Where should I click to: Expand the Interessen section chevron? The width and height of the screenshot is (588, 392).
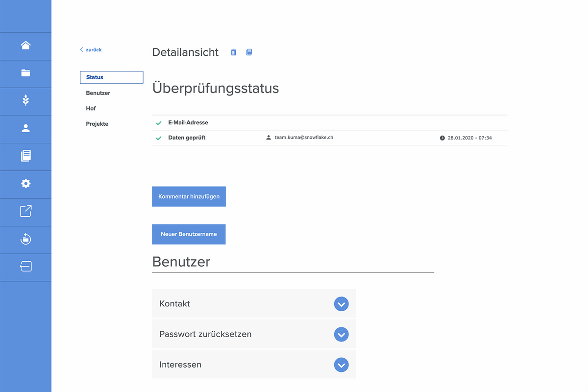pos(341,365)
